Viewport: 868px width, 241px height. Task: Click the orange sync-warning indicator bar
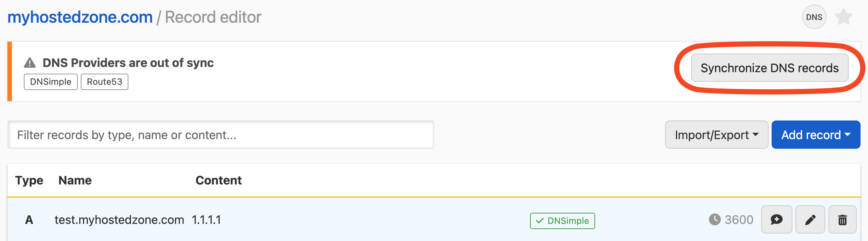[x=10, y=71]
